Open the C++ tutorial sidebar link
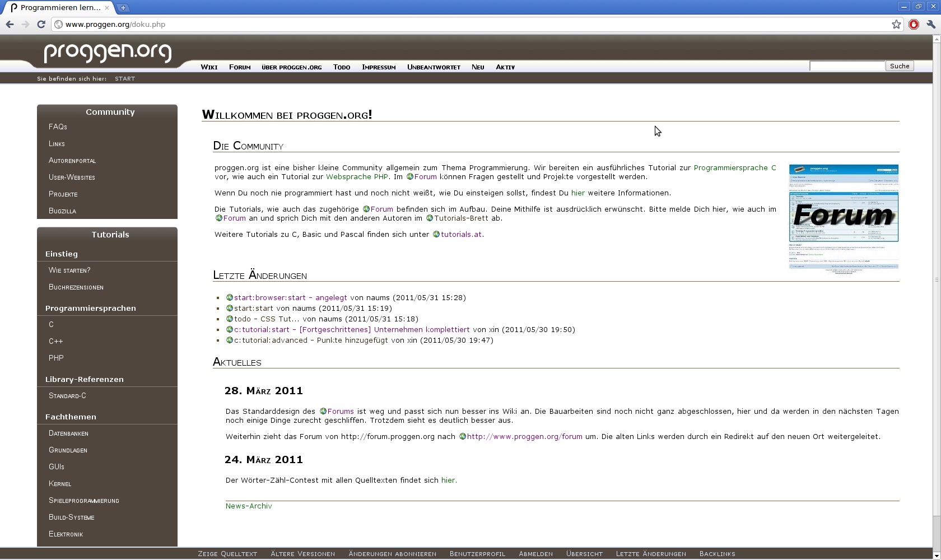The height and width of the screenshot is (560, 941). pos(55,341)
